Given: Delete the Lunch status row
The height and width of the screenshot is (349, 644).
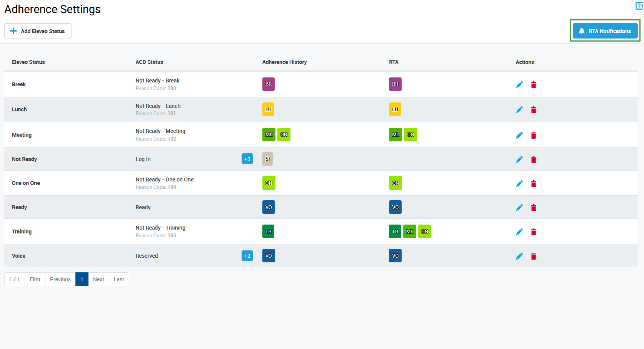Looking at the screenshot, I should coord(533,110).
